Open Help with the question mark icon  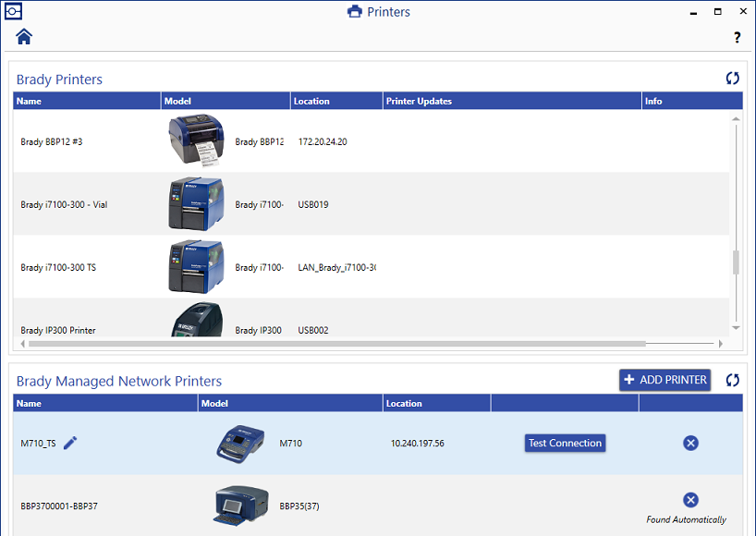[x=737, y=38]
